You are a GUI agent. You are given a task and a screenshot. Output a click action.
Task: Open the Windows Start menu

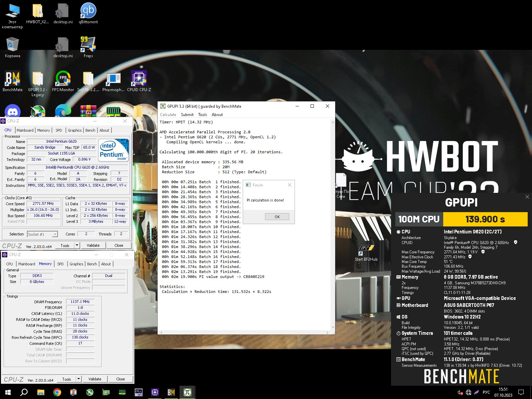(x=8, y=392)
